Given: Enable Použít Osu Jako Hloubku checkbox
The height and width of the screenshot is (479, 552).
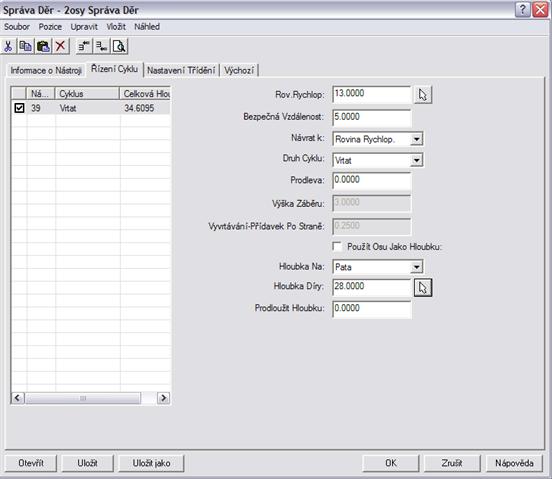Looking at the screenshot, I should [x=337, y=246].
